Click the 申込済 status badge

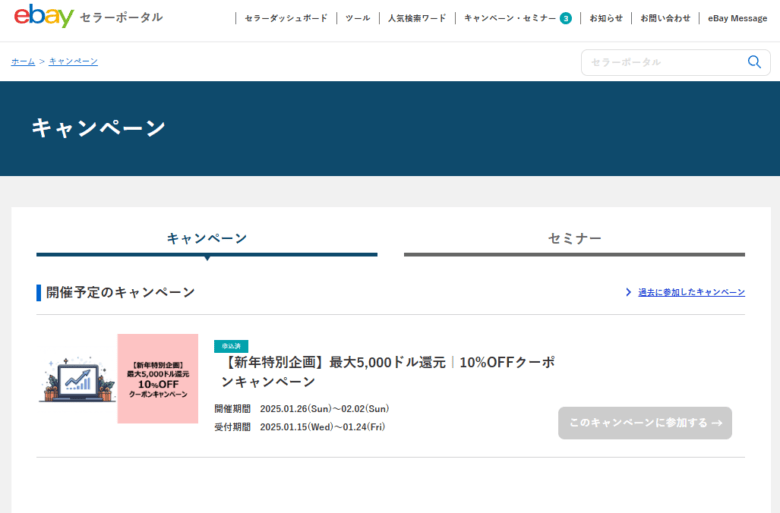[x=231, y=346]
